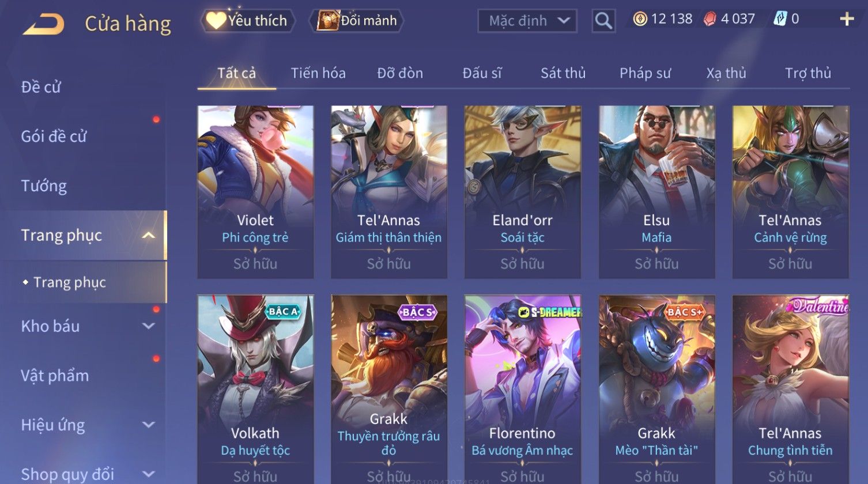Open the Mặc định sort dropdown

527,21
